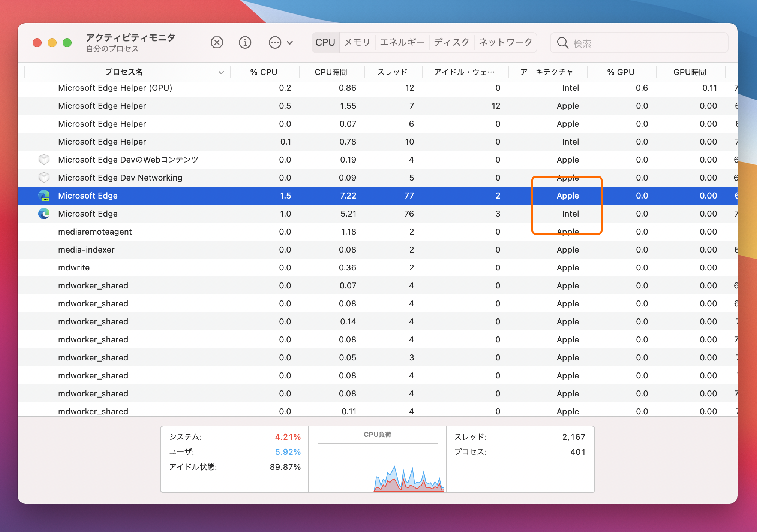Click the Microsoft Edge stable browser icon
Screen dimensions: 757x532
[x=44, y=214]
